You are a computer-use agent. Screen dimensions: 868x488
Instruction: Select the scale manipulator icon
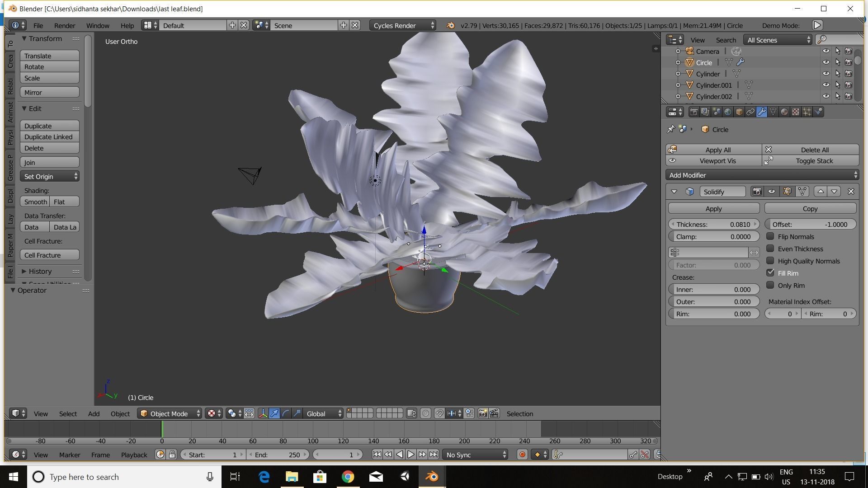(297, 413)
